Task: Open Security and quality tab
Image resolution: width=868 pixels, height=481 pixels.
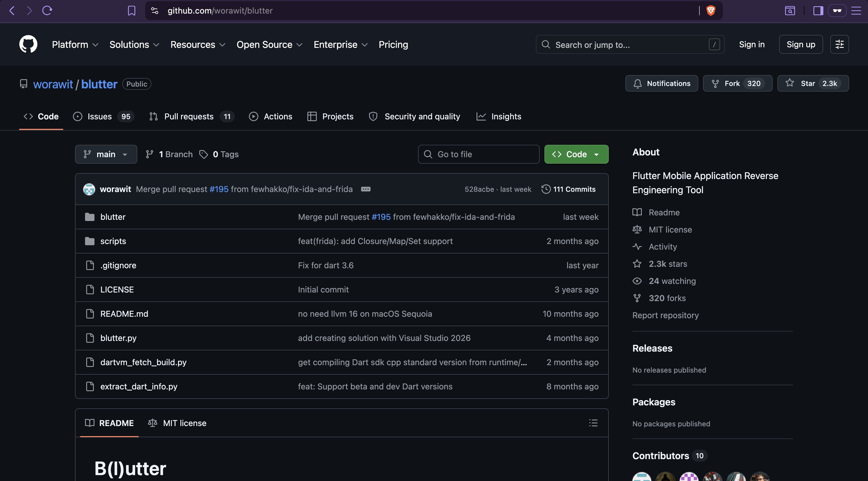Action: tap(415, 116)
